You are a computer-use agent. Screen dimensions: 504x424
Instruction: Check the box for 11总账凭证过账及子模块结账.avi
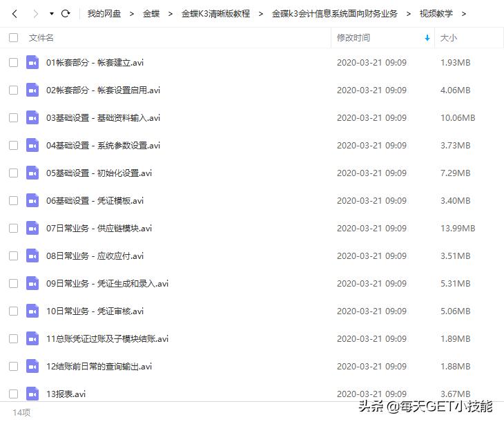coord(14,339)
